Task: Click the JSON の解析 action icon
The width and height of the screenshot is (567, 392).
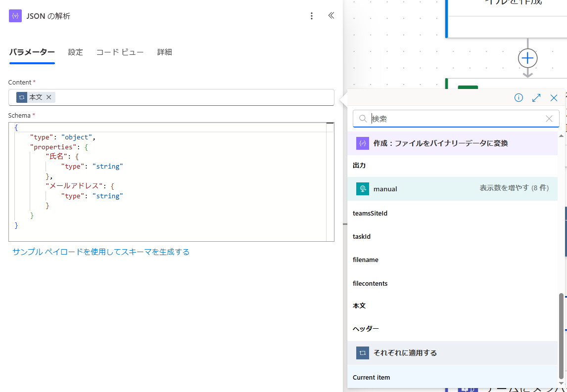Action: (x=15, y=16)
